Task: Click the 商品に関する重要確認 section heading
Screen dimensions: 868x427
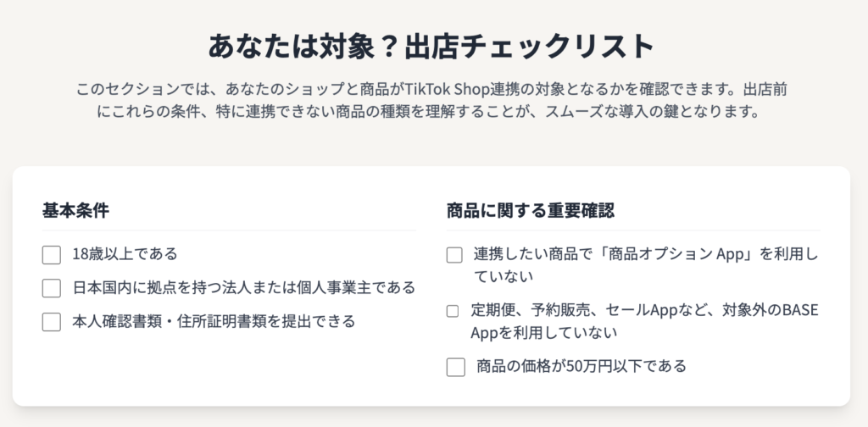Action: pos(531,211)
